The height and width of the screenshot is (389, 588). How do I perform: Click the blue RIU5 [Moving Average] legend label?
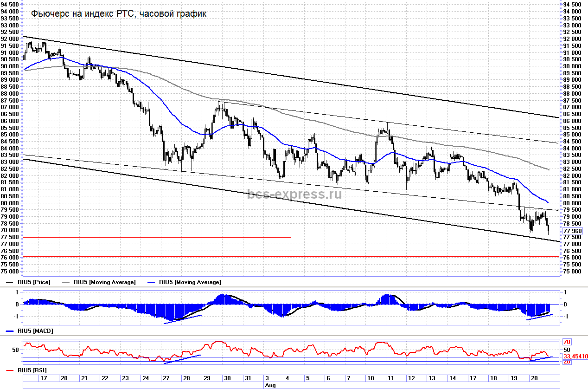190,282
